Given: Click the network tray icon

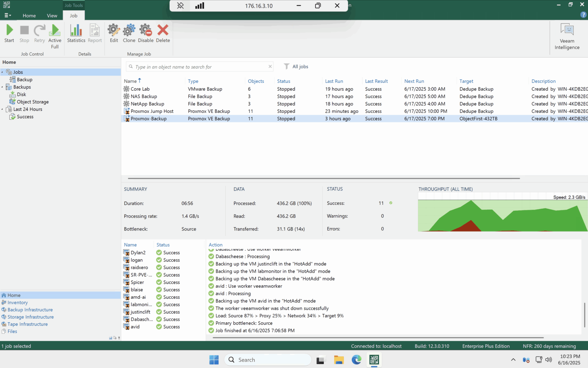Looking at the screenshot, I should 539,360.
